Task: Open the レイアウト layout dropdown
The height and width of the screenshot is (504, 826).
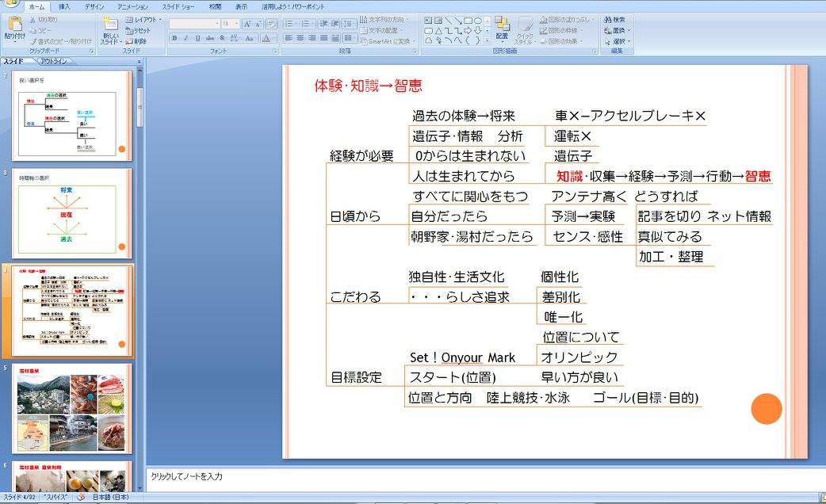Action: point(143,20)
